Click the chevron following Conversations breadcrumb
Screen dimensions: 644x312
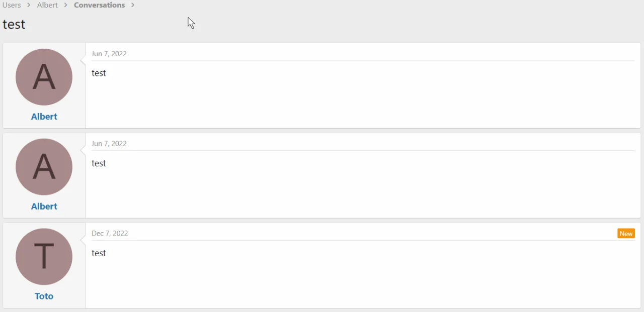pos(133,5)
